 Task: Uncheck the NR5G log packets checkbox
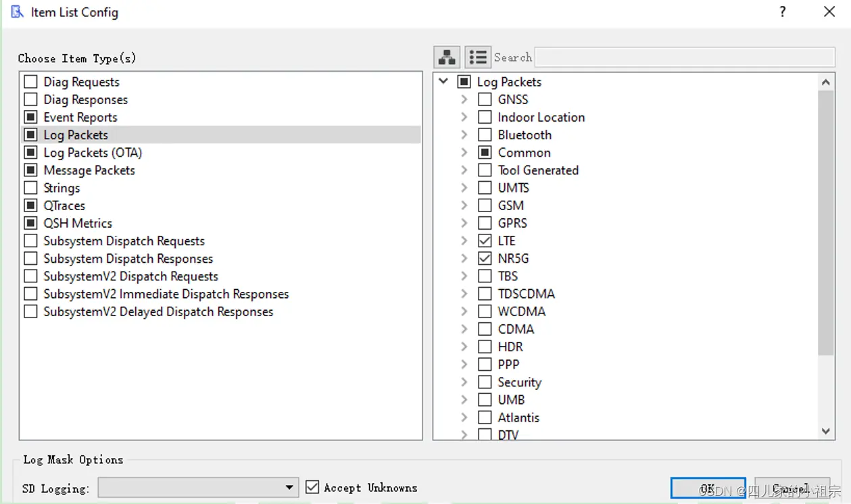click(485, 258)
